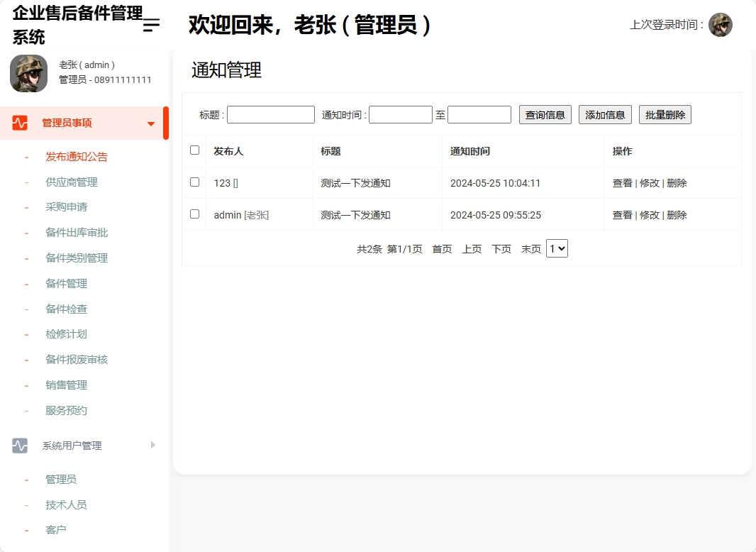The width and height of the screenshot is (756, 552).
Task: Click the dash icon before 客户
Action: pos(26,530)
